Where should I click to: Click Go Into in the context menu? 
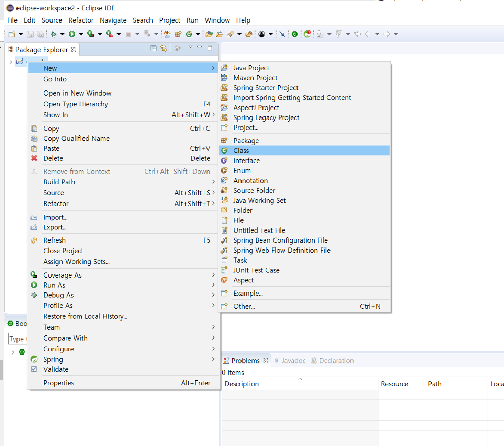tap(123, 79)
